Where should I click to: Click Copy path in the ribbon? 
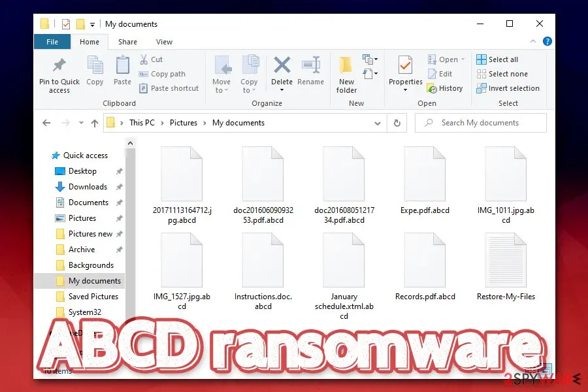click(x=162, y=74)
